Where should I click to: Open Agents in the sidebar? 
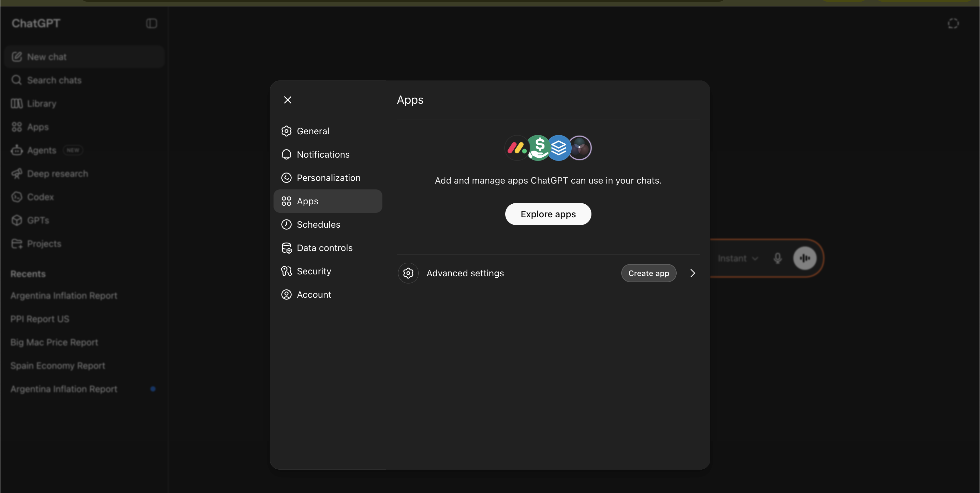[84, 150]
